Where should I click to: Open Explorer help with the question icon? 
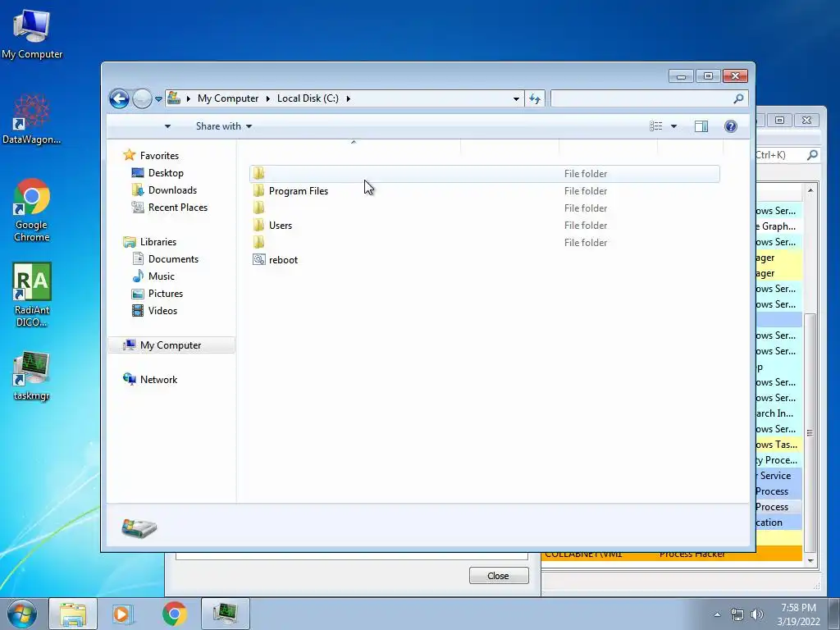pos(731,126)
